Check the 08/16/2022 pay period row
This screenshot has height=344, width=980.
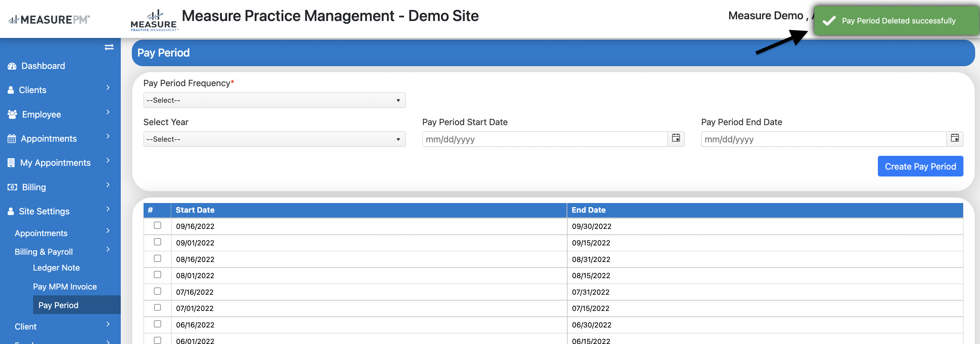157,258
